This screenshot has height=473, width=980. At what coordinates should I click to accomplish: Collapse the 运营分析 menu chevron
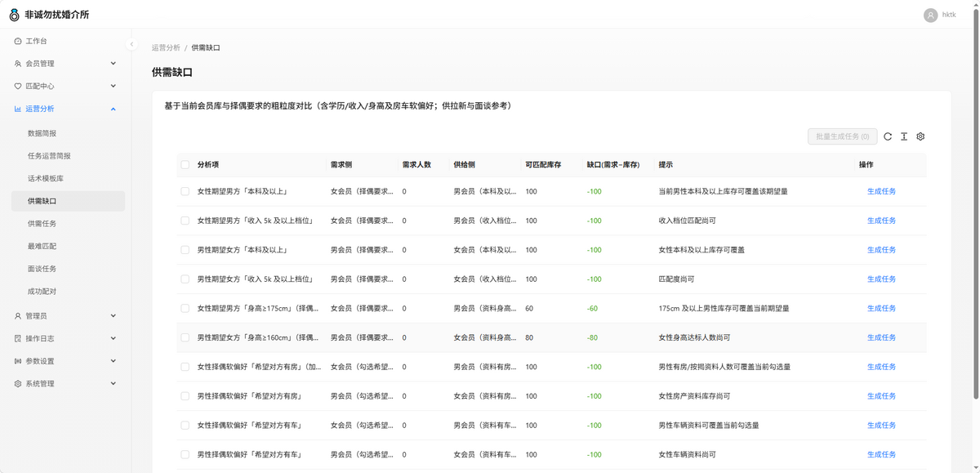tap(114, 109)
